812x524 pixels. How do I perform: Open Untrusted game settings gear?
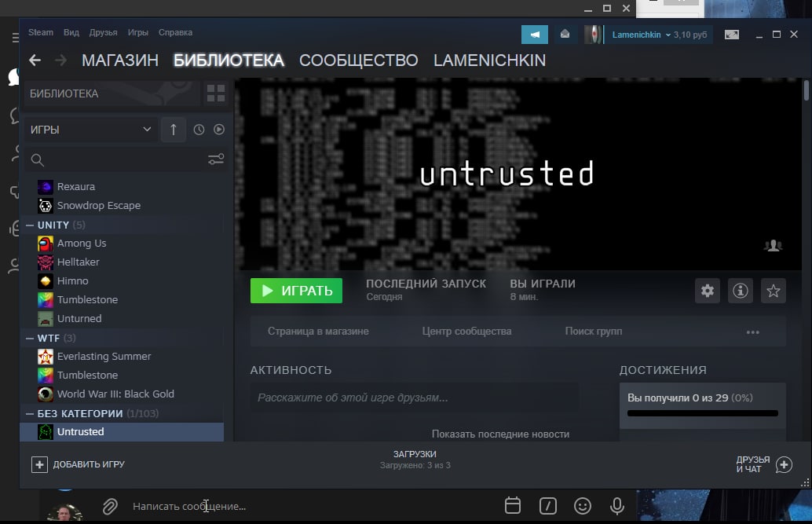[708, 291]
